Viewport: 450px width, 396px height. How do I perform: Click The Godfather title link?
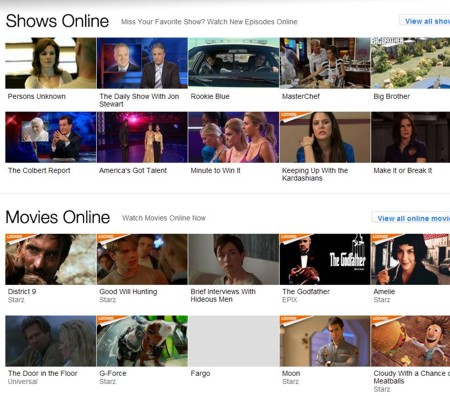click(306, 291)
